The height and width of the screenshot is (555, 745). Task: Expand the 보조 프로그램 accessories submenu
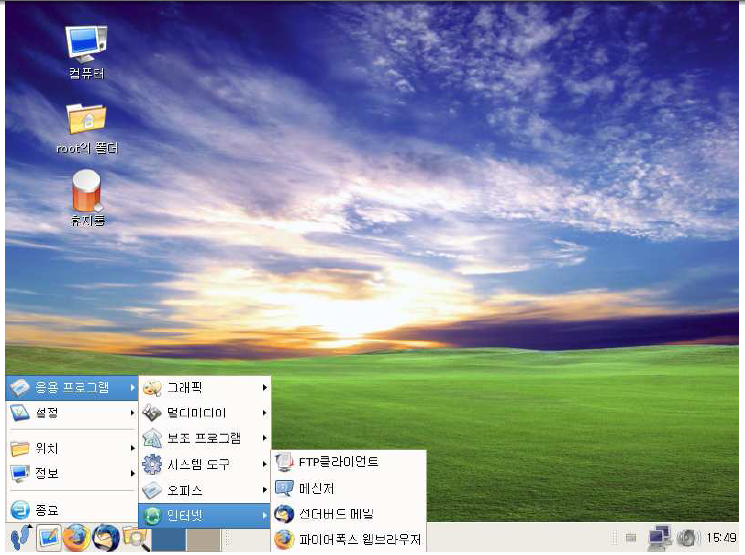pyautogui.click(x=204, y=438)
